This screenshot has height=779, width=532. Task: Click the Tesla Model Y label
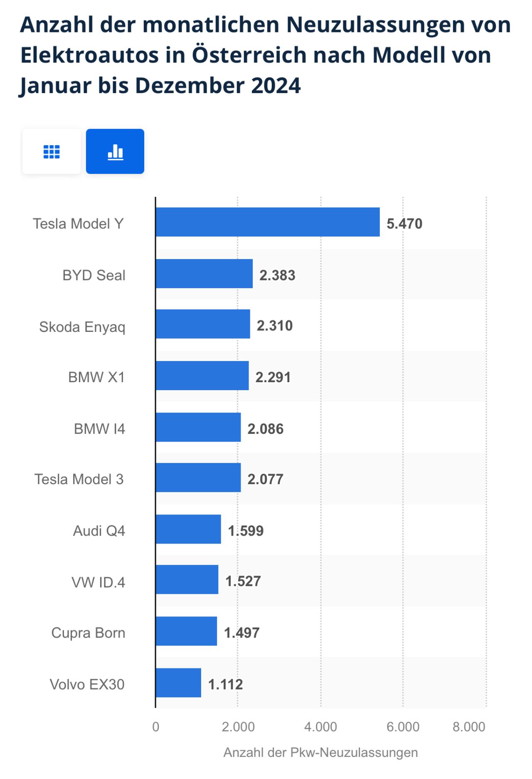pos(78,224)
